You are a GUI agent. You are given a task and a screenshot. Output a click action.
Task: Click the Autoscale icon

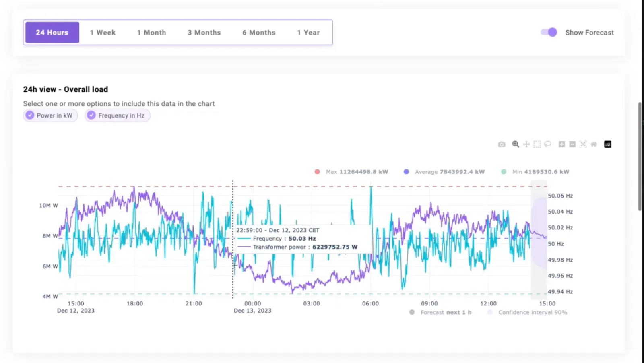click(583, 144)
